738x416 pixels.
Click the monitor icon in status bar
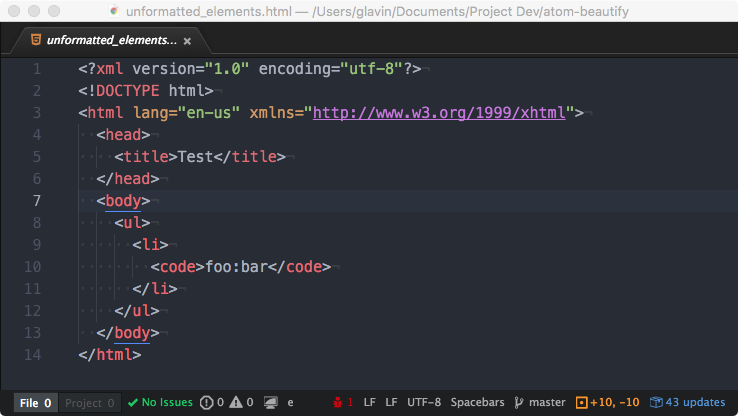271,402
